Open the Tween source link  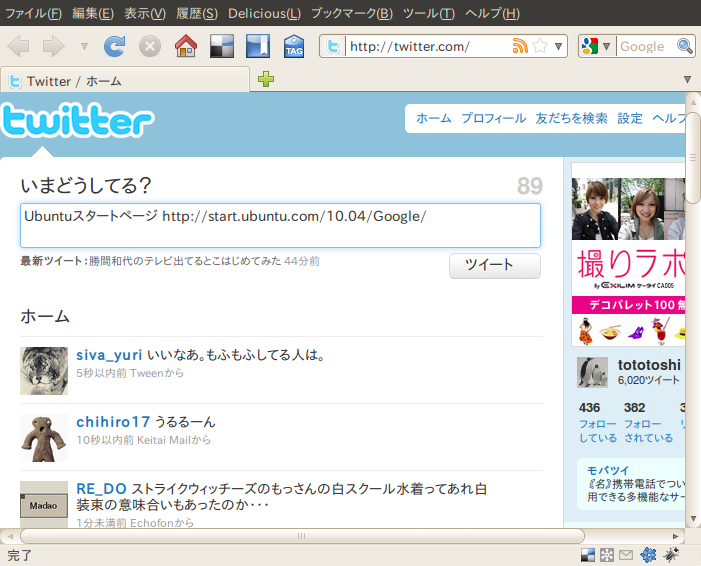147,373
